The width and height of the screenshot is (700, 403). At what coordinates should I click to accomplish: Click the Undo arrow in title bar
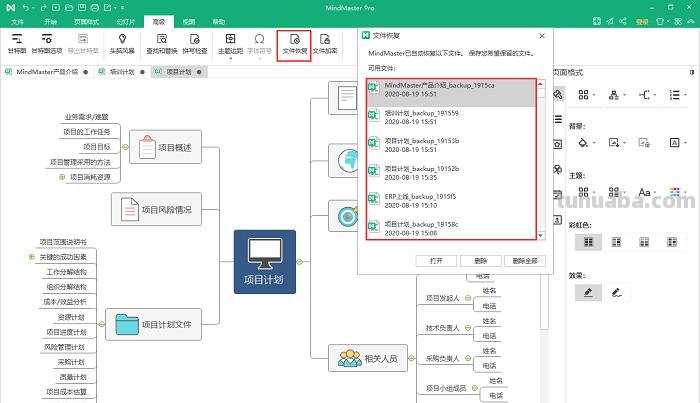point(26,8)
